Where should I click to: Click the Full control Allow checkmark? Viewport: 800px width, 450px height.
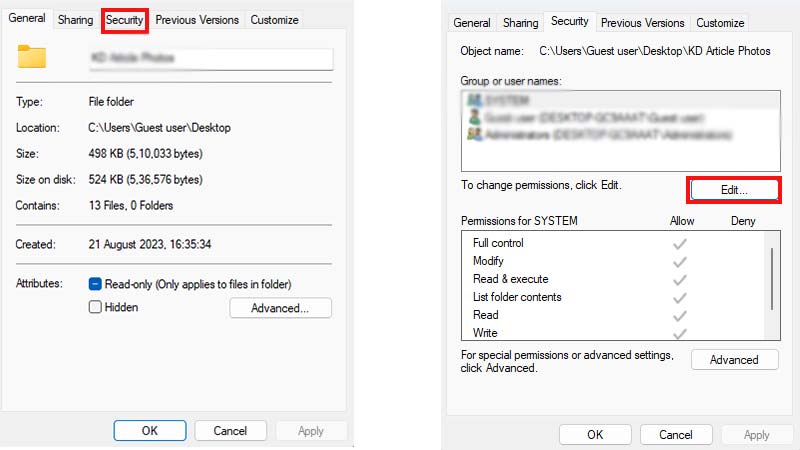680,244
